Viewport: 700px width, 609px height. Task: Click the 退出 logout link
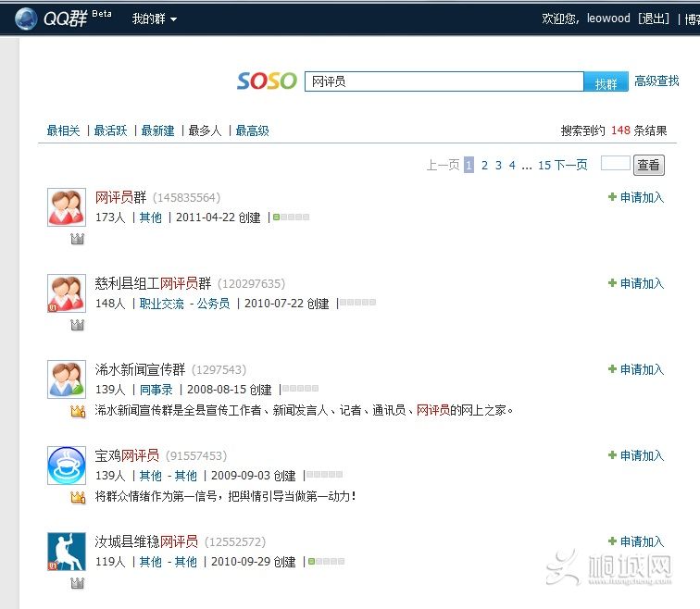(x=652, y=19)
